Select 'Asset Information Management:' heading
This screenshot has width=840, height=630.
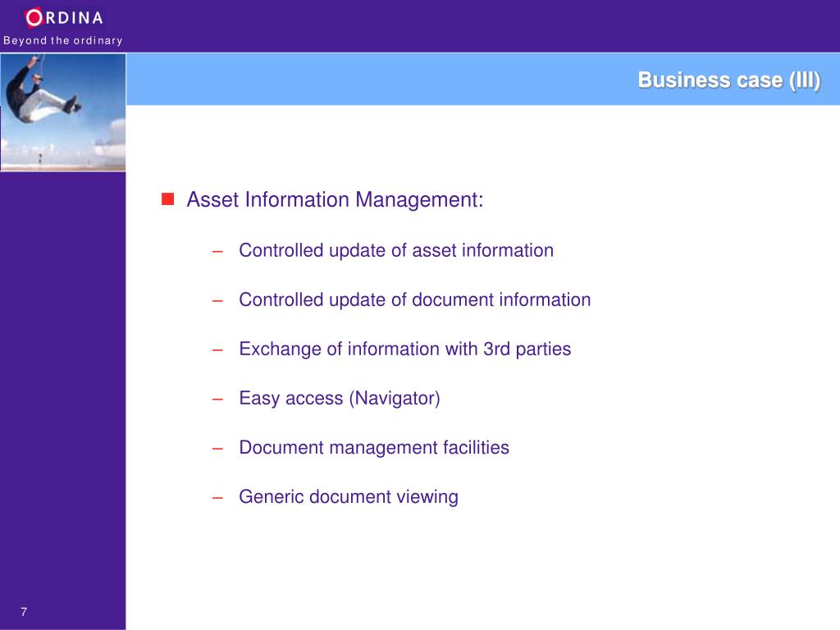335,200
